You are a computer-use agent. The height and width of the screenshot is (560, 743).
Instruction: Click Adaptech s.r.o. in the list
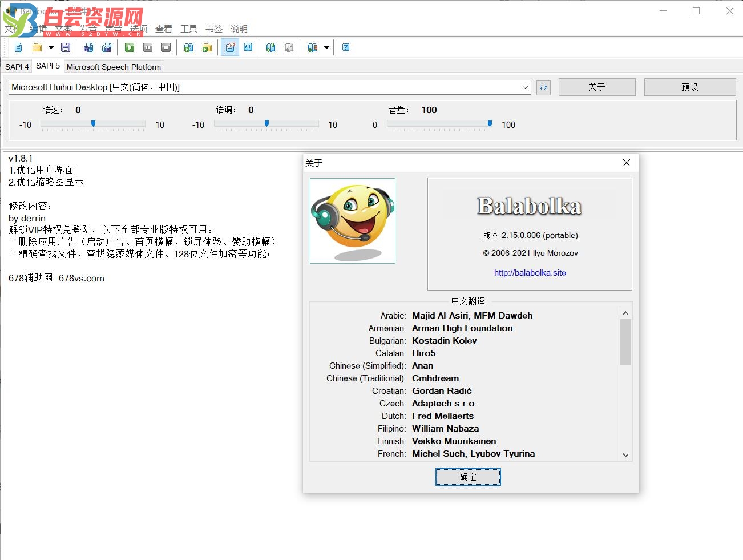pos(445,404)
